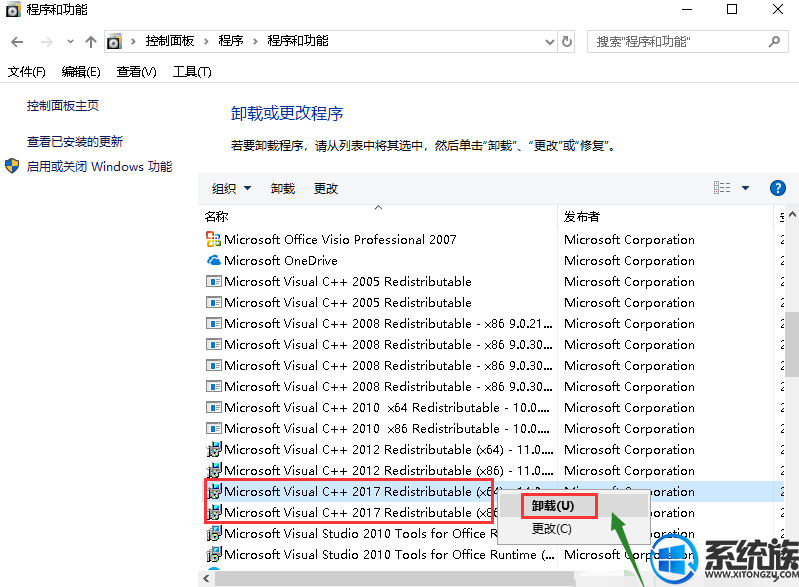Expand chevron after 控制面板 breadcrumb
The height and width of the screenshot is (587, 799).
pos(206,42)
